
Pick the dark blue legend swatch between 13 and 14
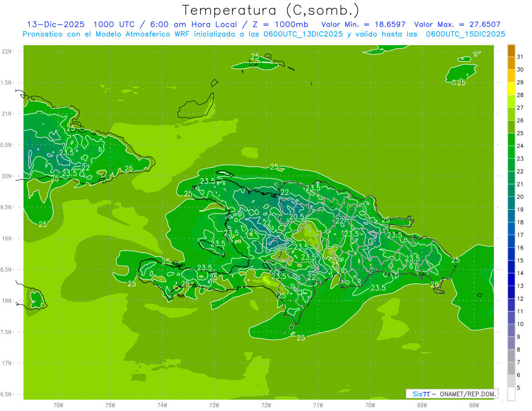pos(511,279)
